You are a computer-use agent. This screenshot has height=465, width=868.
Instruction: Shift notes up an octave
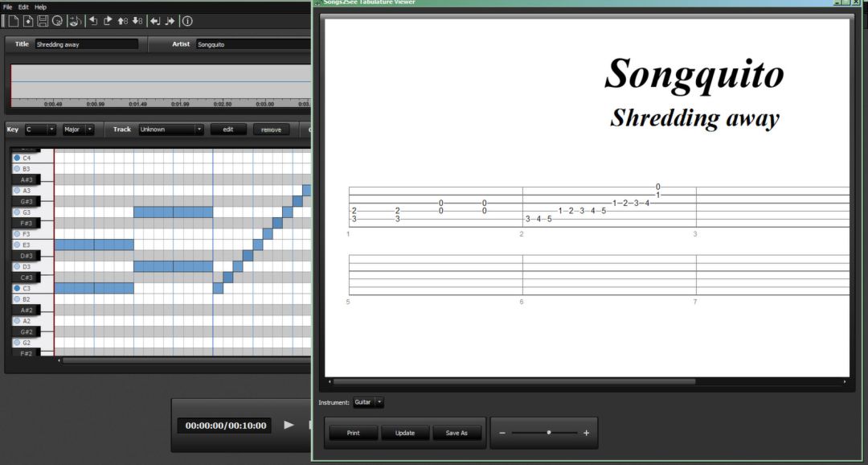pyautogui.click(x=123, y=21)
